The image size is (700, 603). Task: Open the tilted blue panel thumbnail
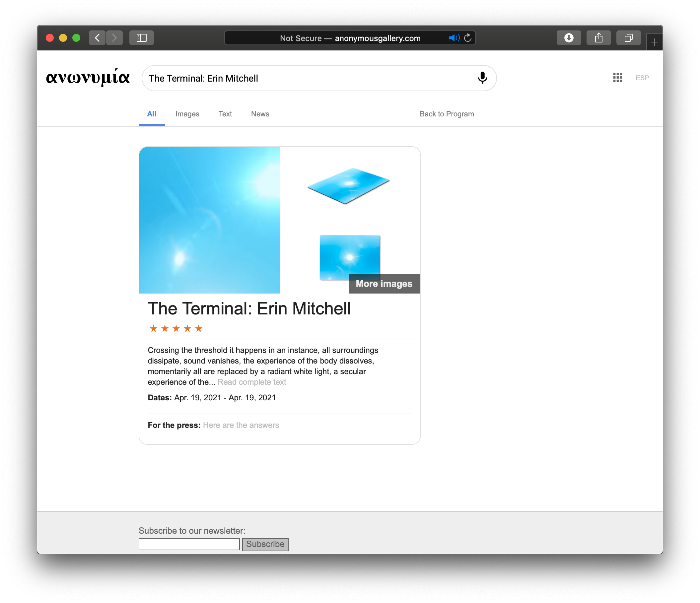348,186
